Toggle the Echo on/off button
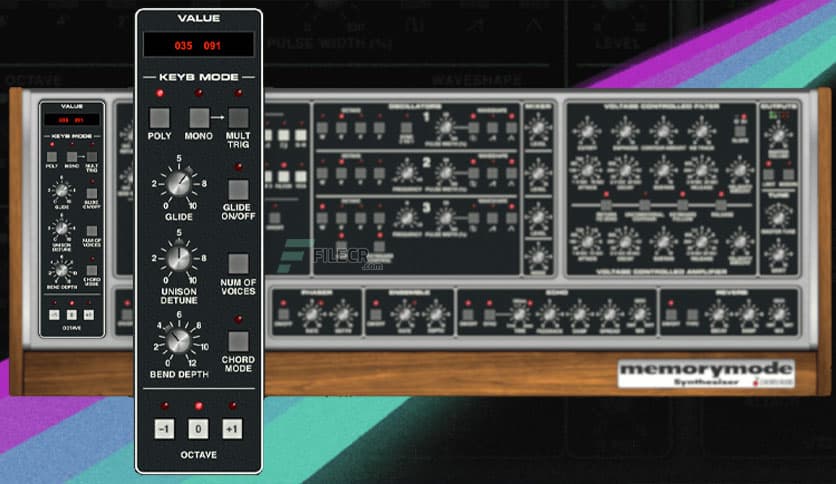Image resolution: width=836 pixels, height=484 pixels. [468, 314]
